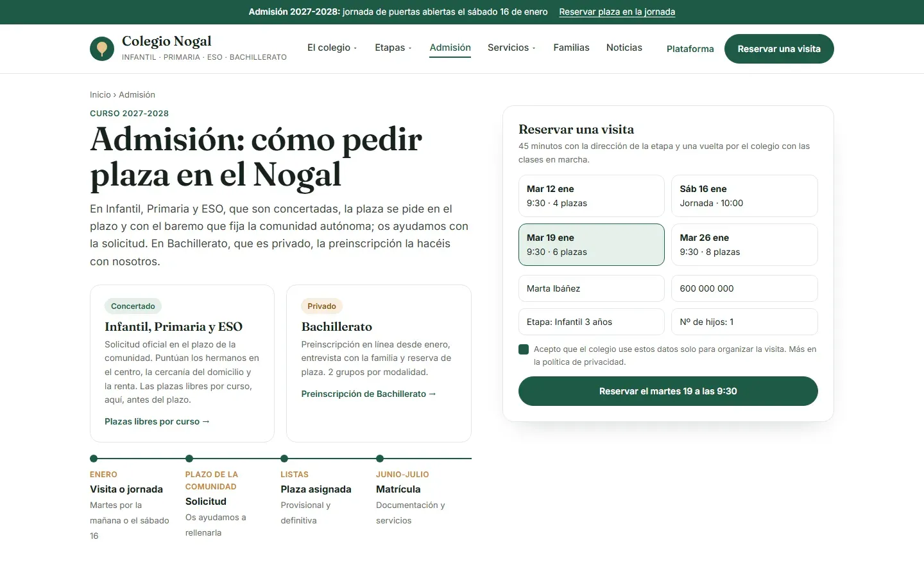Select the Mar 19 ene visit slot
Viewport: 924px width, 578px height.
pyautogui.click(x=592, y=245)
